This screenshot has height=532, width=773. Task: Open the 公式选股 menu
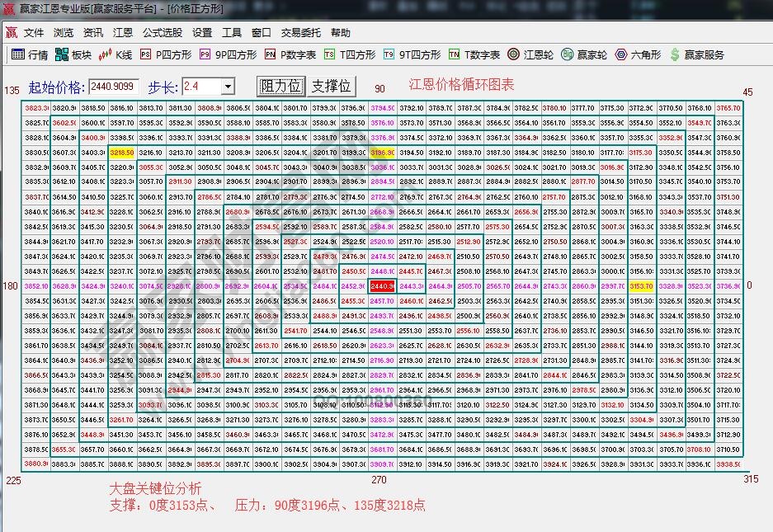pyautogui.click(x=162, y=33)
